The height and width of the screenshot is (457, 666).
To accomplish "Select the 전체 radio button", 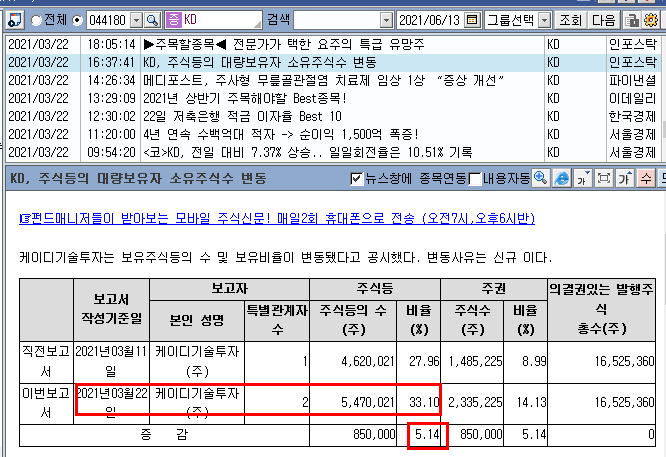I will click(x=36, y=20).
